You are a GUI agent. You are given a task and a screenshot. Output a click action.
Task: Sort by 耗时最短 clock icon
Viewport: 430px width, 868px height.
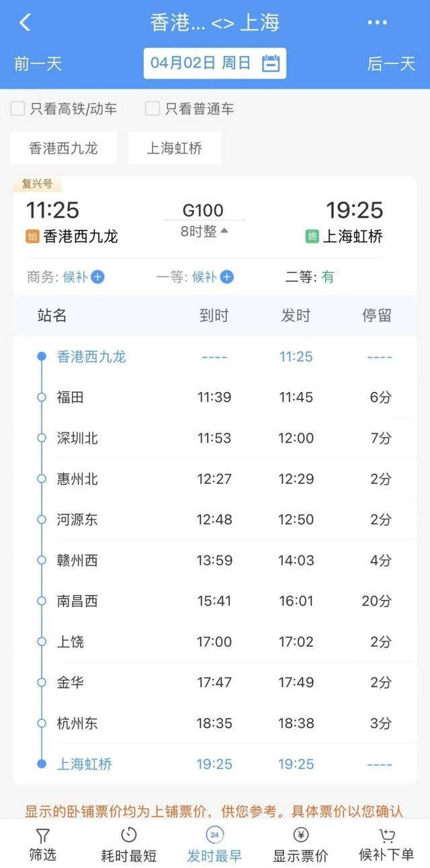coord(128,836)
